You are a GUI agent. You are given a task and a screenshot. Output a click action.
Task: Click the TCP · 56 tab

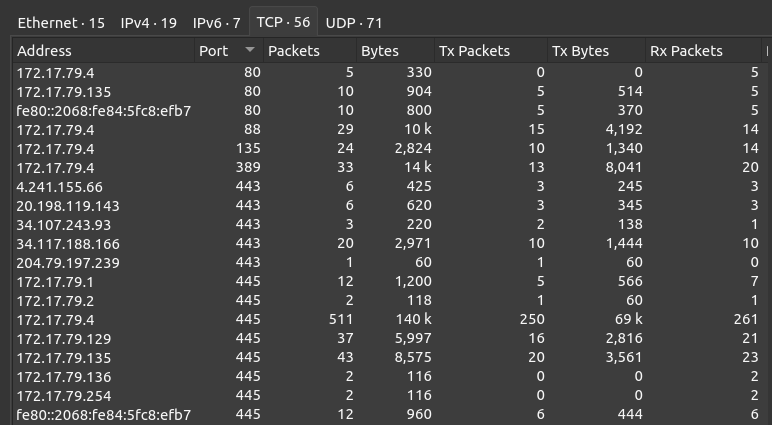281,22
